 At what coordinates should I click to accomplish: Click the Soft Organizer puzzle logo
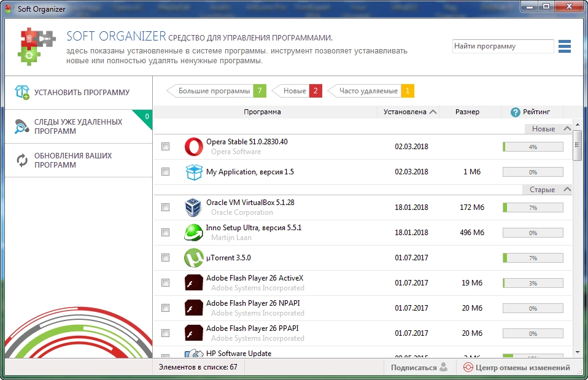[37, 47]
